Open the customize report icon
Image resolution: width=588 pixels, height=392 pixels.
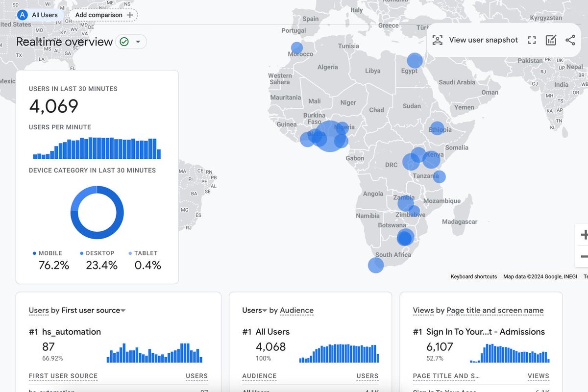[551, 40]
